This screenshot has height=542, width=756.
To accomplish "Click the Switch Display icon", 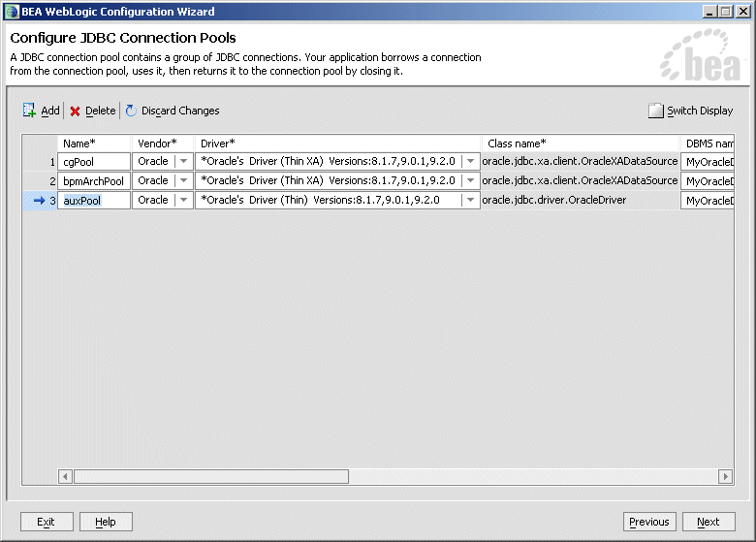I will tap(656, 111).
